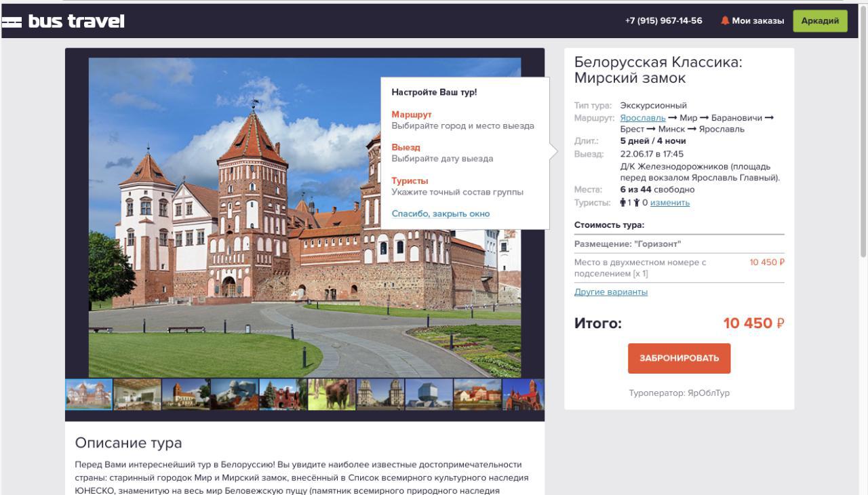Select the second interior room thumbnail
This screenshot has height=495, width=868.
(x=138, y=395)
